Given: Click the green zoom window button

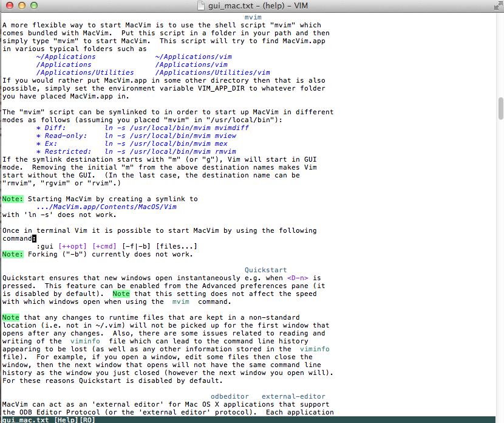Looking at the screenshot, I should coord(34,5).
